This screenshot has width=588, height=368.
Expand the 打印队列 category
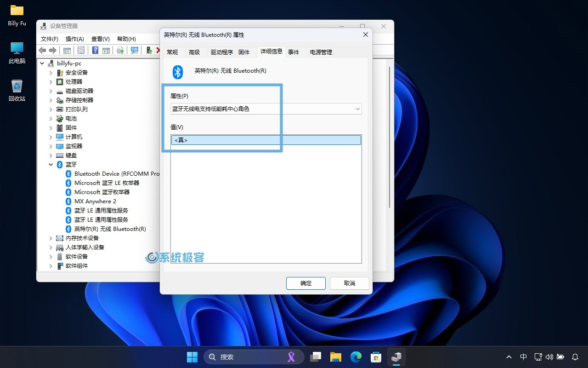pyautogui.click(x=51, y=109)
